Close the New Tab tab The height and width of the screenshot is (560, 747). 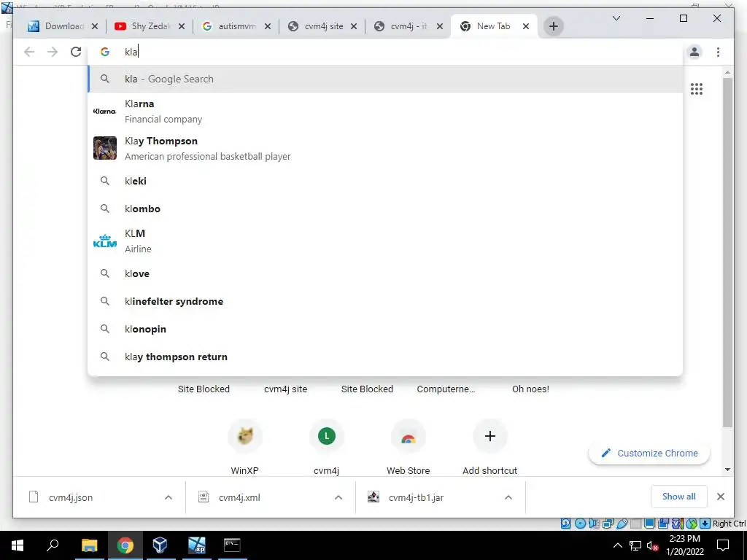point(525,26)
